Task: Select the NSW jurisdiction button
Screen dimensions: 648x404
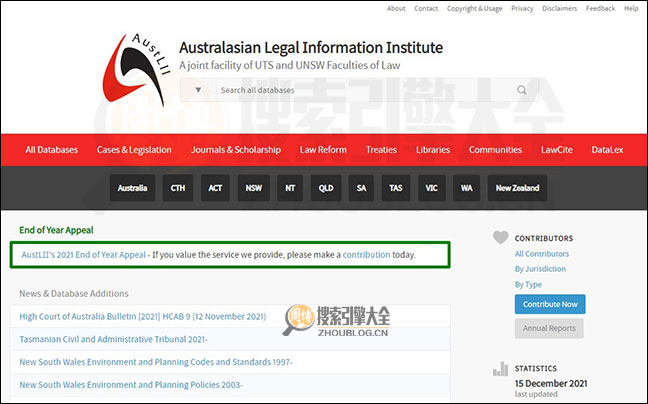Action: click(x=254, y=188)
